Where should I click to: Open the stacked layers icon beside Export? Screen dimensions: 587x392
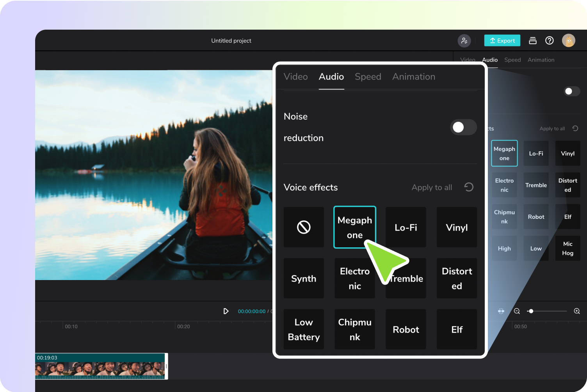[x=533, y=41]
